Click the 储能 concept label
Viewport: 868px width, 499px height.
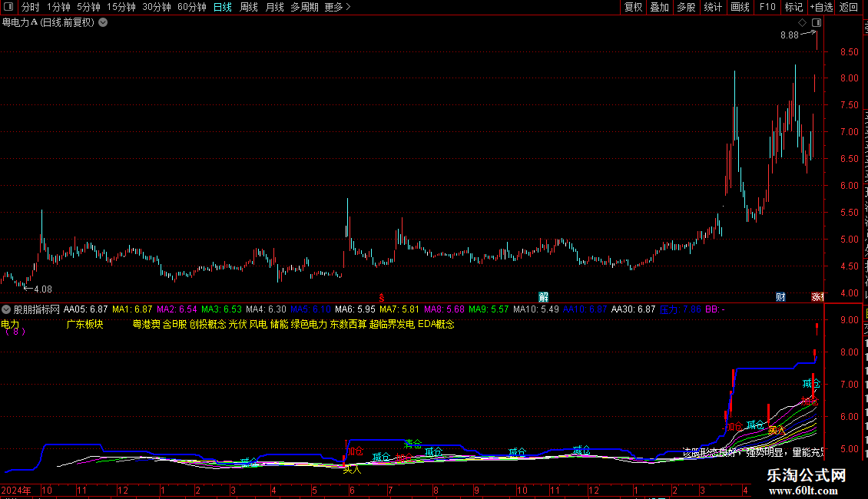(x=279, y=324)
